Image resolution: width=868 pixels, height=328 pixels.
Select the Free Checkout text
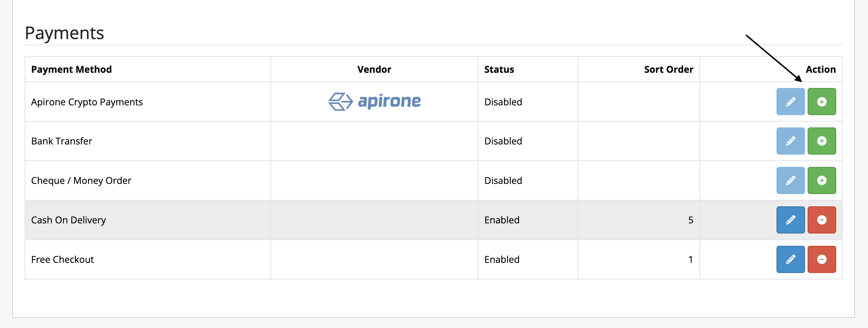[x=62, y=259]
